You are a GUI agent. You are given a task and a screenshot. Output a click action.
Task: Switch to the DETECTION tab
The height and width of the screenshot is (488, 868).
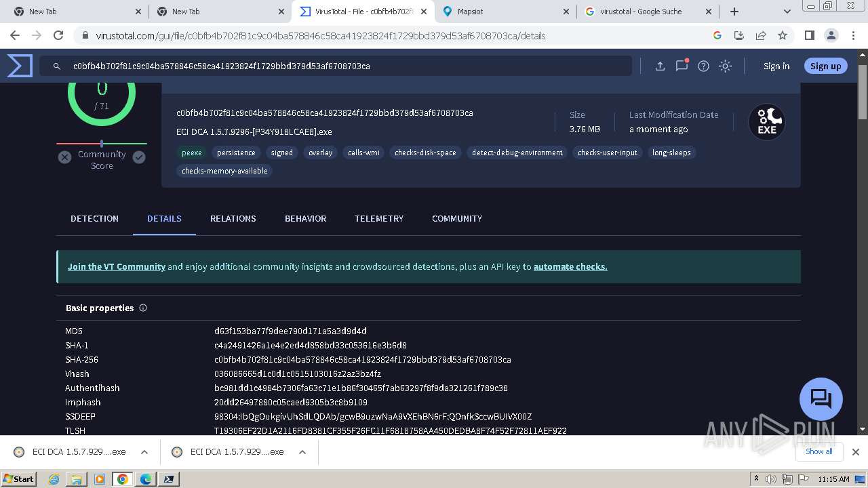click(x=94, y=218)
